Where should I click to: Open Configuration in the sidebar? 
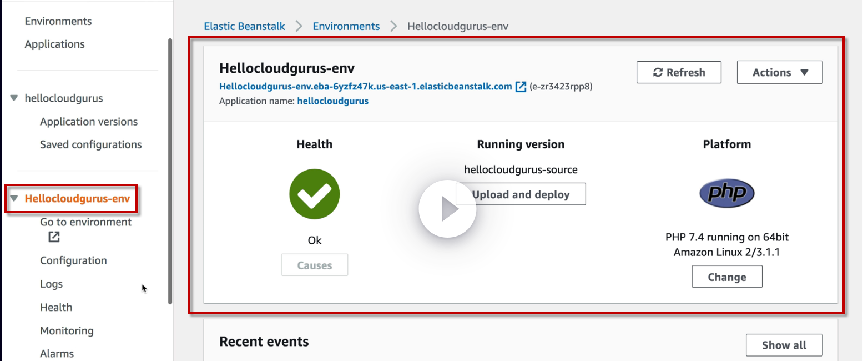point(73,260)
